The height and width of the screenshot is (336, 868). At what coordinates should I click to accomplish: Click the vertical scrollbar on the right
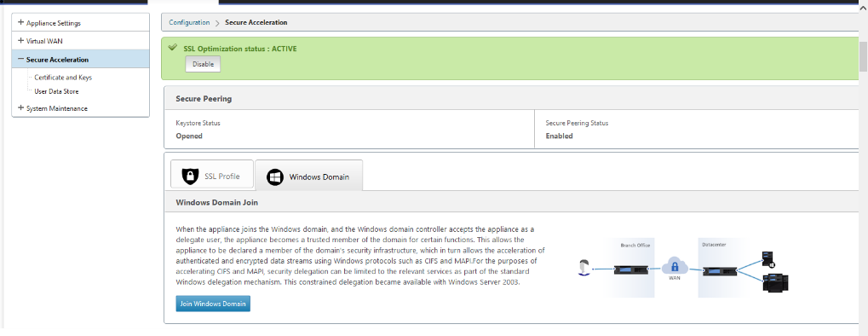coord(863,56)
